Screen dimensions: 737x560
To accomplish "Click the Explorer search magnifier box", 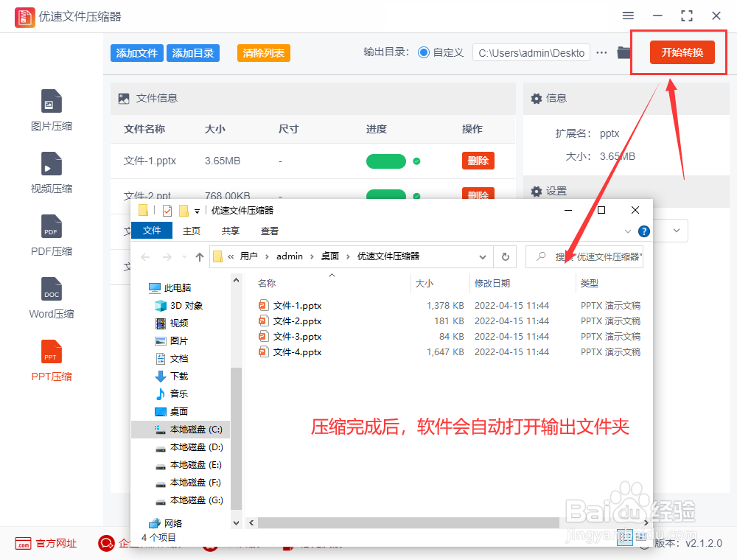I will [584, 256].
